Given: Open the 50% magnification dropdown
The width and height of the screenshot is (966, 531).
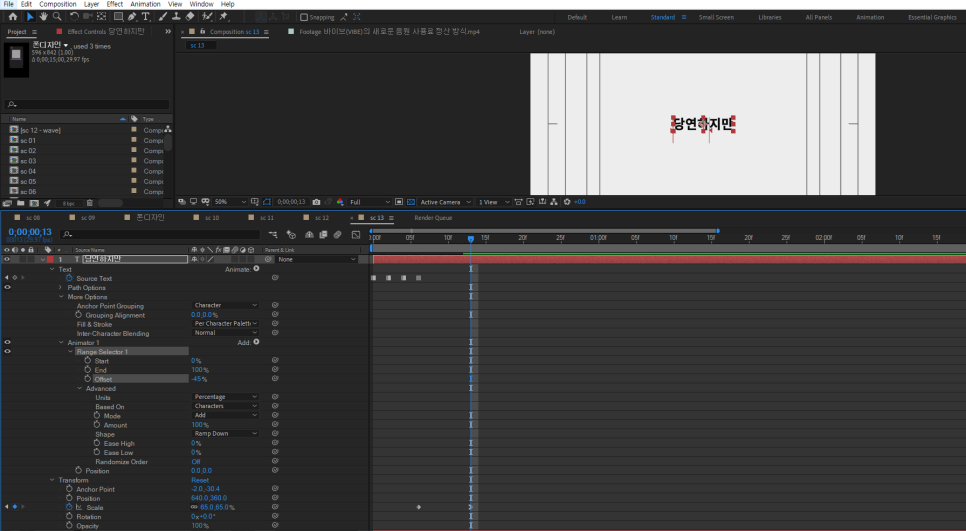Looking at the screenshot, I should pyautogui.click(x=230, y=202).
